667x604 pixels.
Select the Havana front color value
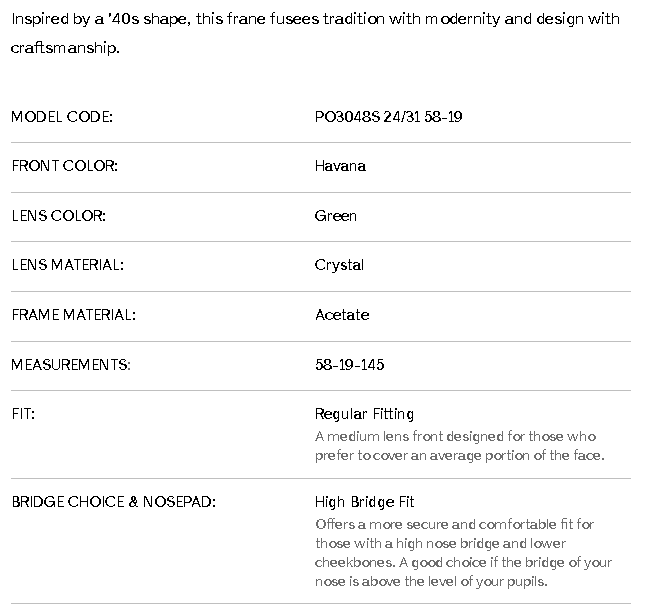coord(340,166)
